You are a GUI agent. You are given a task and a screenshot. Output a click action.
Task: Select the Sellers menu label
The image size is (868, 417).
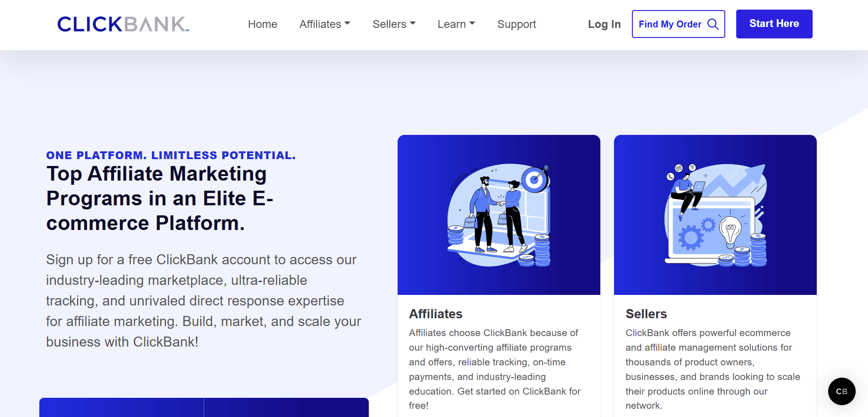point(389,24)
